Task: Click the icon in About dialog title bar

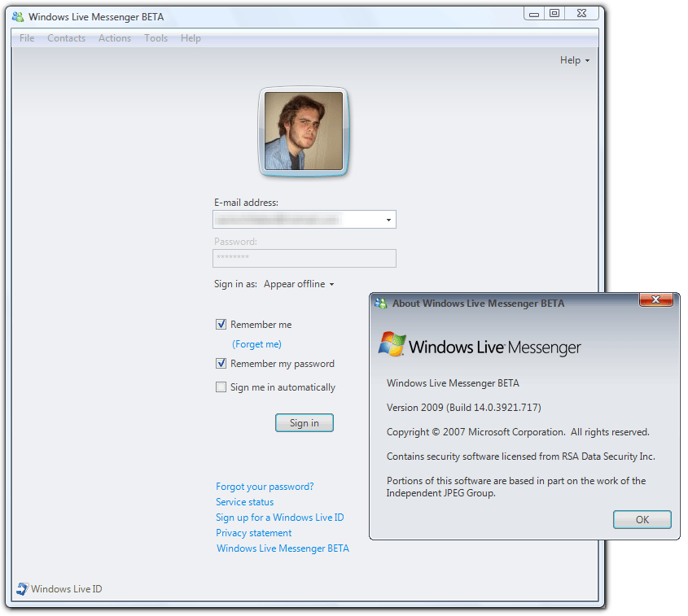Action: [380, 304]
